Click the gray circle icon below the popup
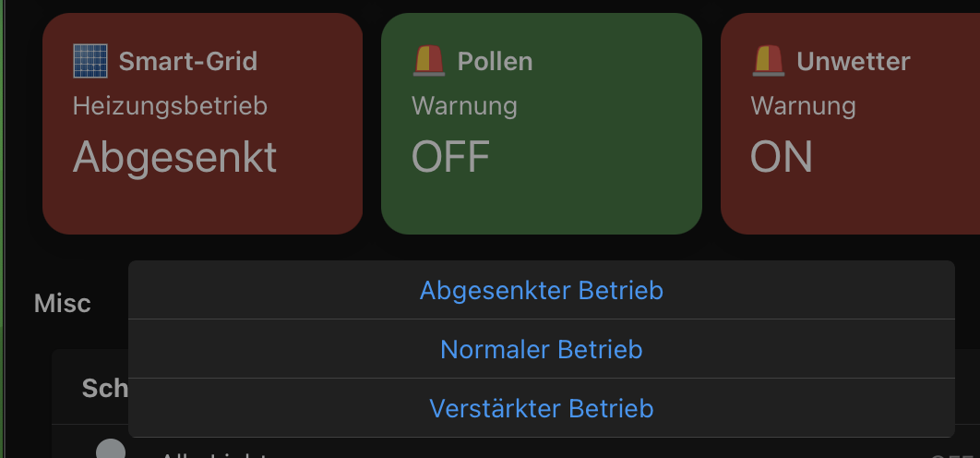 pos(111,449)
